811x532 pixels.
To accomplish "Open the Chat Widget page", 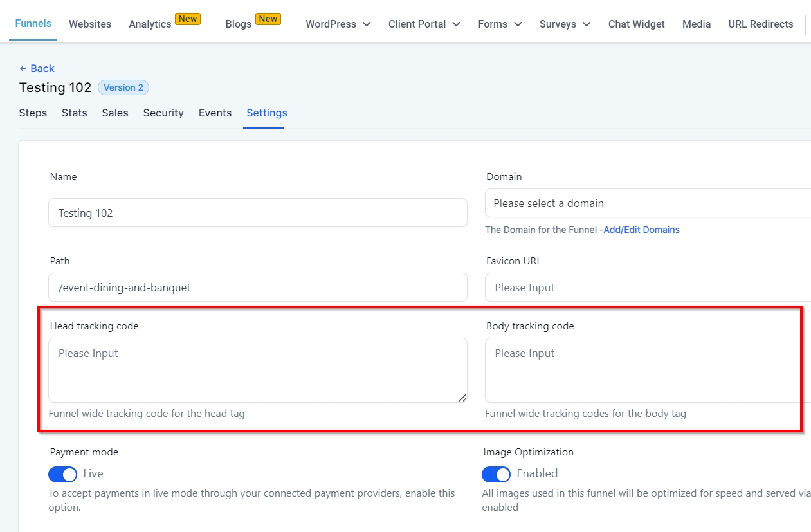I will (636, 24).
